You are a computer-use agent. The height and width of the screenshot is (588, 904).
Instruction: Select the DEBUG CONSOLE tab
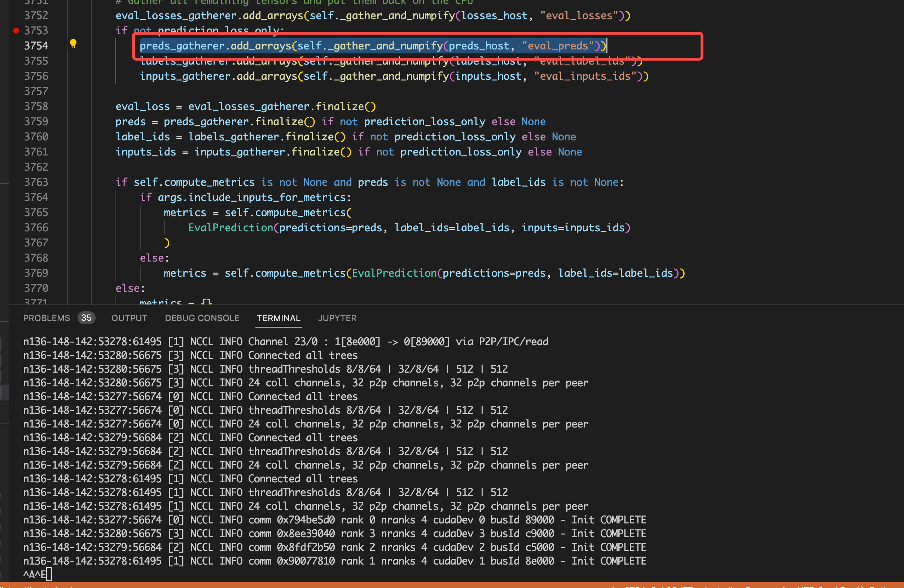pos(202,318)
